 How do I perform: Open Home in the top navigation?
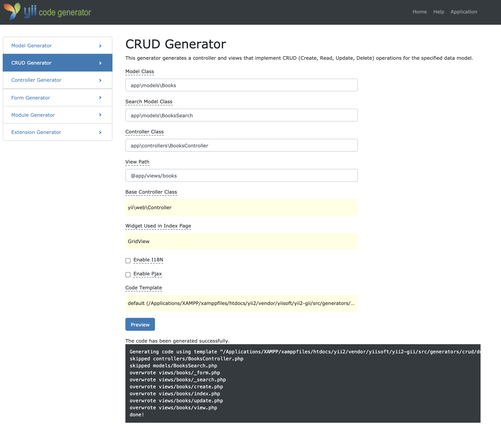tap(420, 12)
